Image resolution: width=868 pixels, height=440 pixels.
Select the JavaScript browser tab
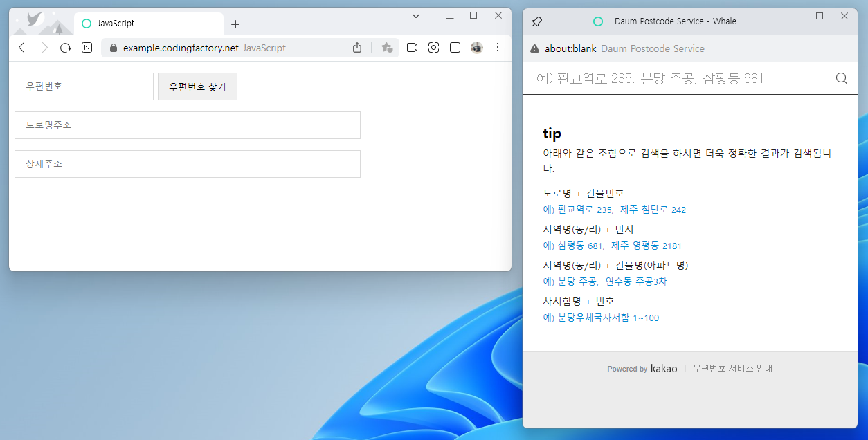click(x=148, y=24)
